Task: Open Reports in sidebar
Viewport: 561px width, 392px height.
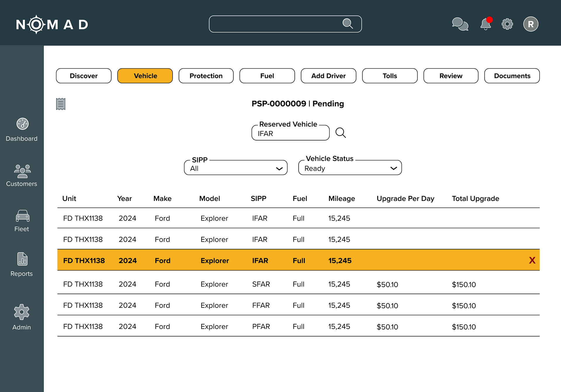Action: (22, 264)
